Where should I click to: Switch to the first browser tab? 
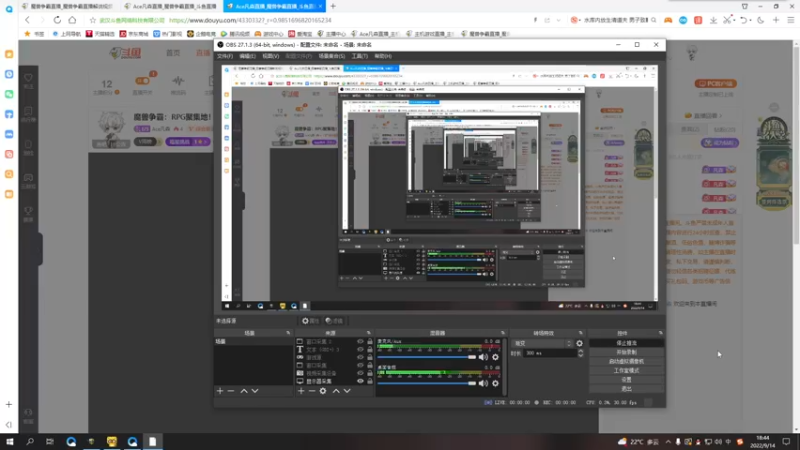70,6
